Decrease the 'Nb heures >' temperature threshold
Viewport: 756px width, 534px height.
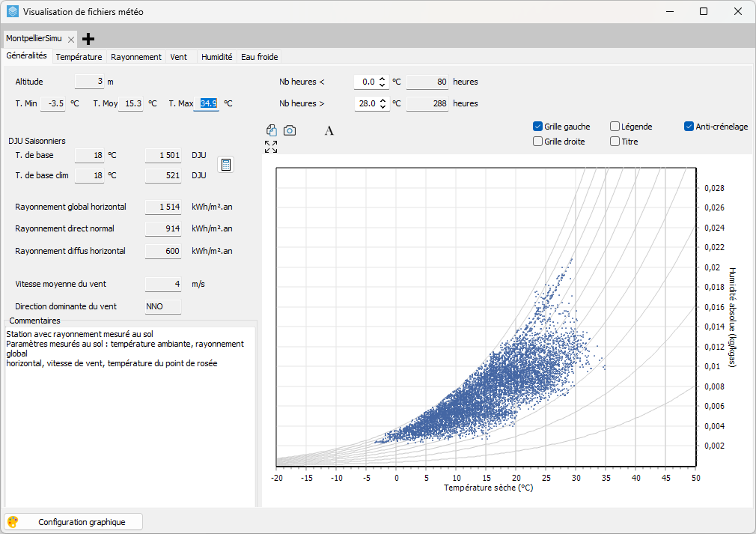point(382,107)
